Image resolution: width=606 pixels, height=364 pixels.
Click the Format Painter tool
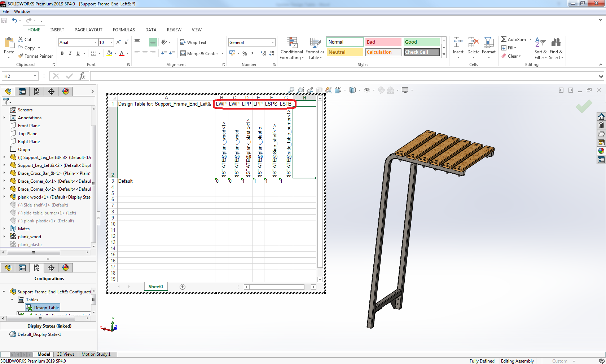pyautogui.click(x=36, y=56)
